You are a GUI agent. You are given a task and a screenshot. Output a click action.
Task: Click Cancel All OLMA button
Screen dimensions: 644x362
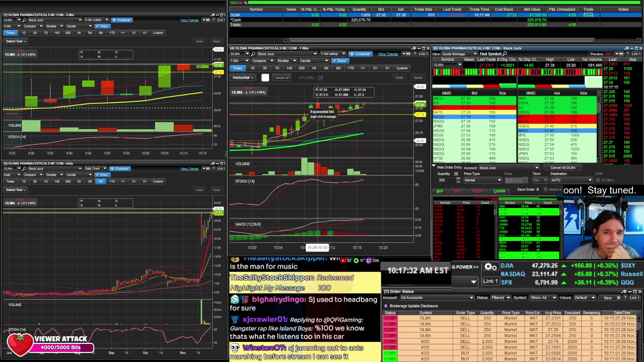(x=562, y=168)
